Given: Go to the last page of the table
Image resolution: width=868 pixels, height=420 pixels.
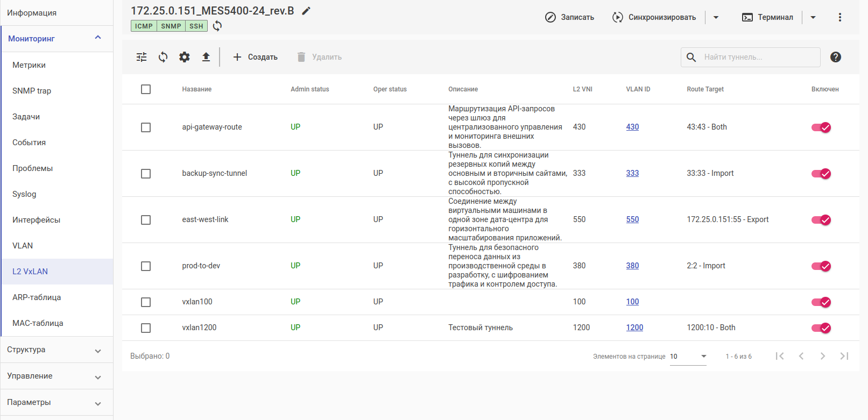Looking at the screenshot, I should click(x=844, y=356).
